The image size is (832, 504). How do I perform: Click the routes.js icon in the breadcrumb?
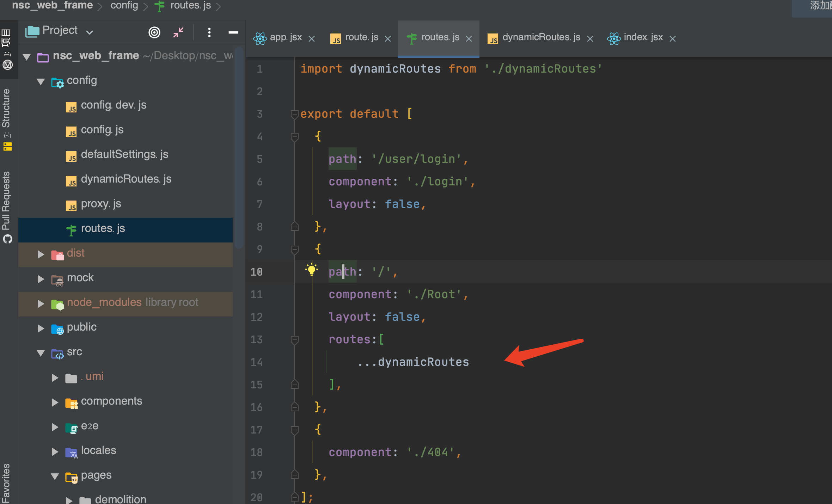click(x=159, y=6)
